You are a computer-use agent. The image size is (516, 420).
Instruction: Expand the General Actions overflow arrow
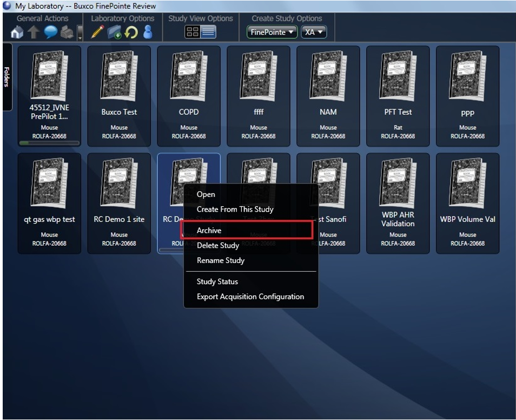80,33
